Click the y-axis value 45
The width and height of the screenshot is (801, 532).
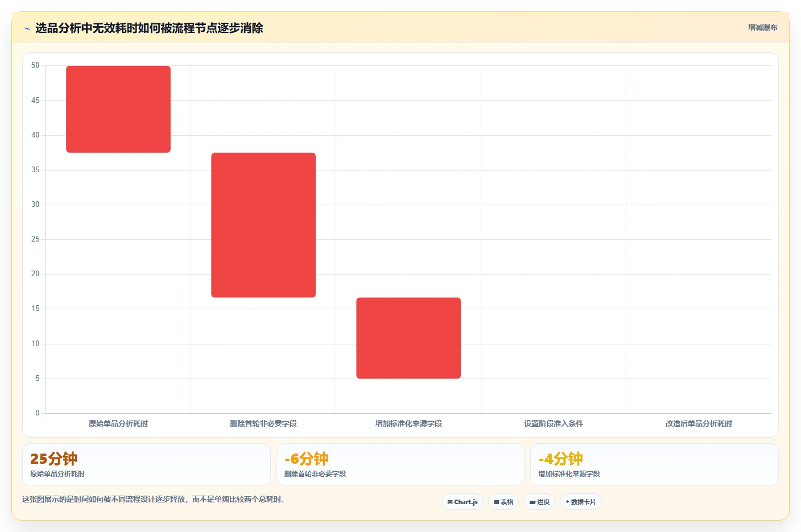click(35, 100)
